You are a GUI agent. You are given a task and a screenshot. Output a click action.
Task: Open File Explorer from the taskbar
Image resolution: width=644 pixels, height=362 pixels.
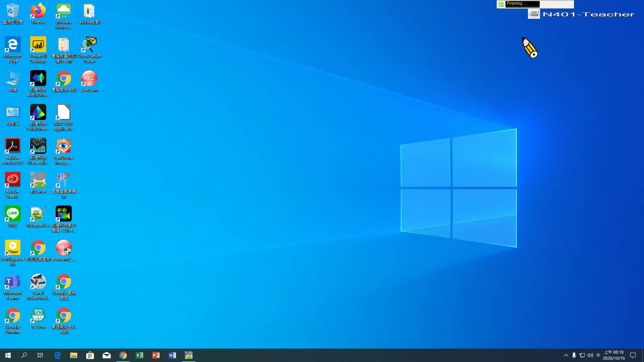click(x=74, y=355)
